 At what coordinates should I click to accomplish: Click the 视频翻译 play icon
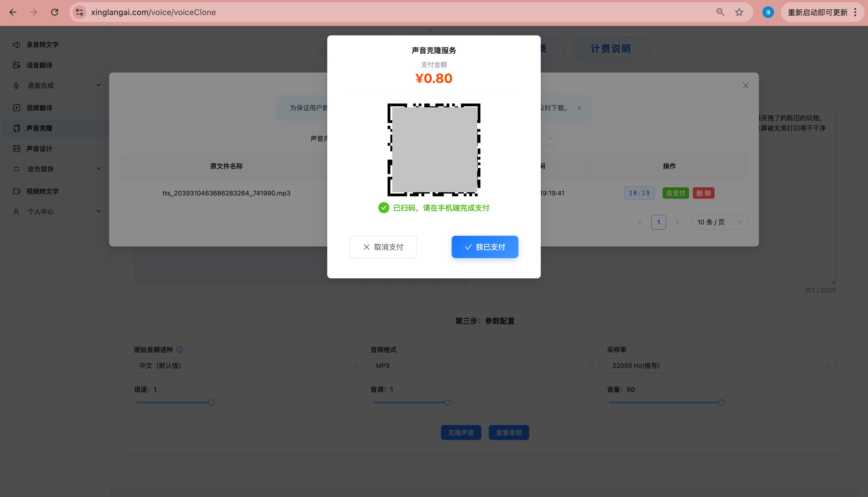coord(16,108)
